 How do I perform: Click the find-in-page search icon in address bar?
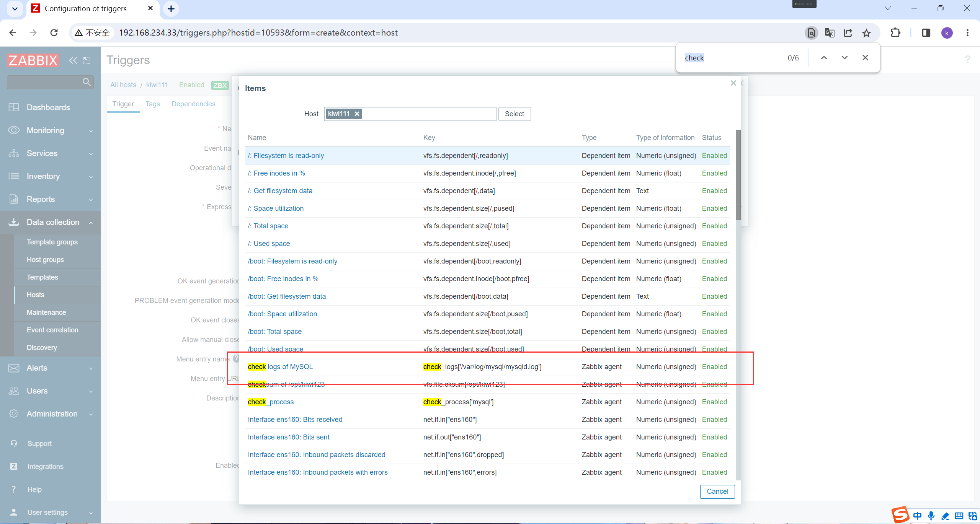[811, 33]
